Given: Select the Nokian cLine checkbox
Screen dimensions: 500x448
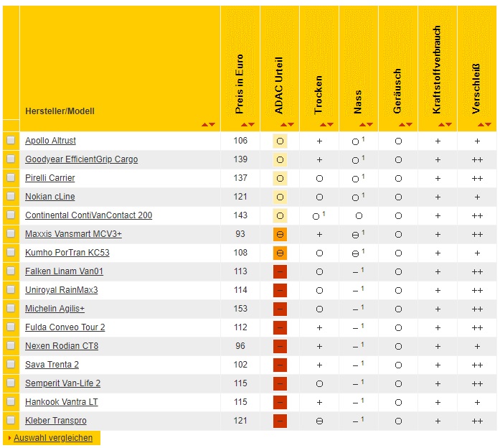Looking at the screenshot, I should [11, 196].
